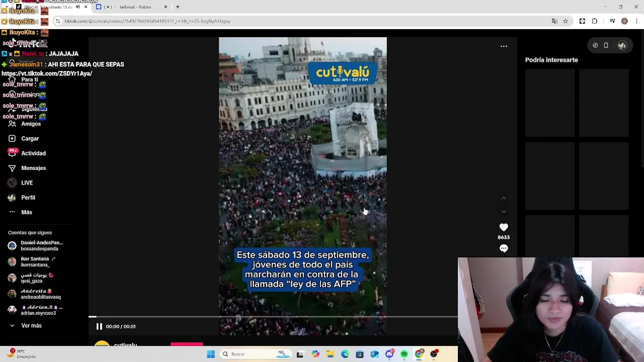Open Spotify from the taskbar
644x362 pixels.
[x=404, y=354]
